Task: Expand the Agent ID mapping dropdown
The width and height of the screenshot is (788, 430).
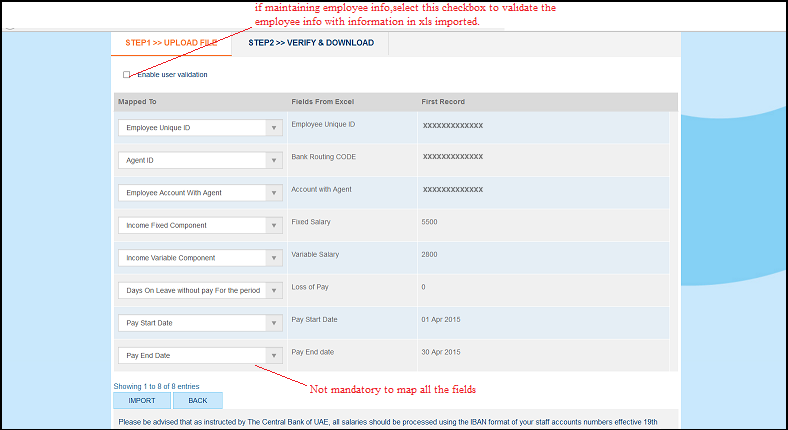Action: click(199, 160)
